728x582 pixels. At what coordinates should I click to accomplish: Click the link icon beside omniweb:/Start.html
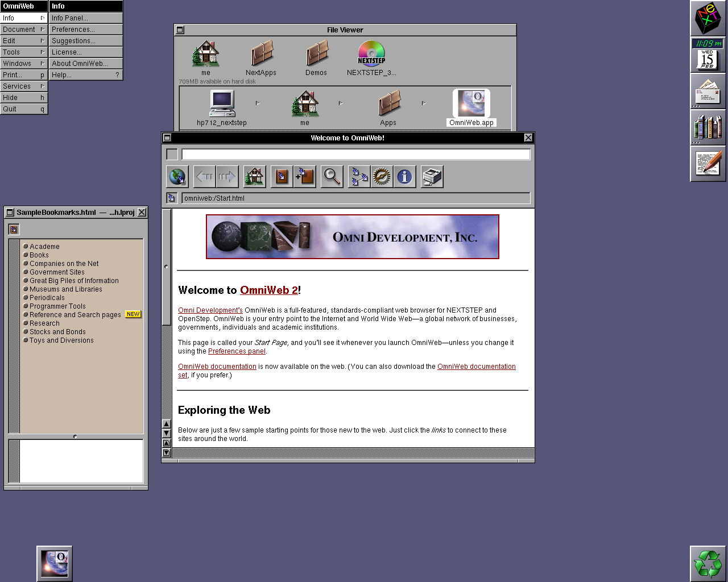(x=172, y=198)
